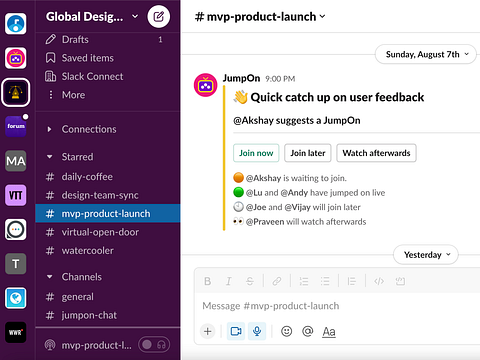Open the mvp-product-launch channel header dropdown
Image resolution: width=480 pixels, height=360 pixels.
pos(260,16)
